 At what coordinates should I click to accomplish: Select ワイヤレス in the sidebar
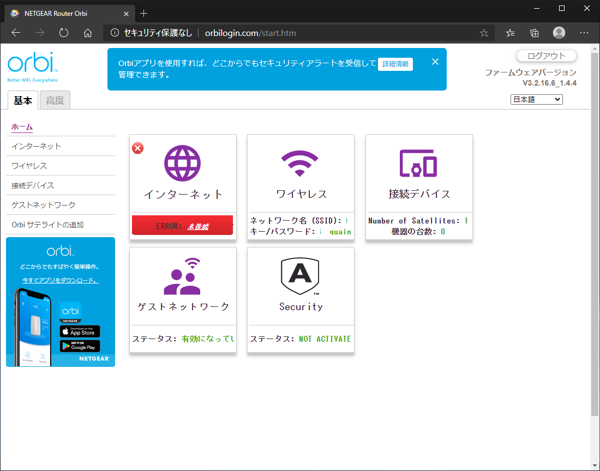coord(29,166)
